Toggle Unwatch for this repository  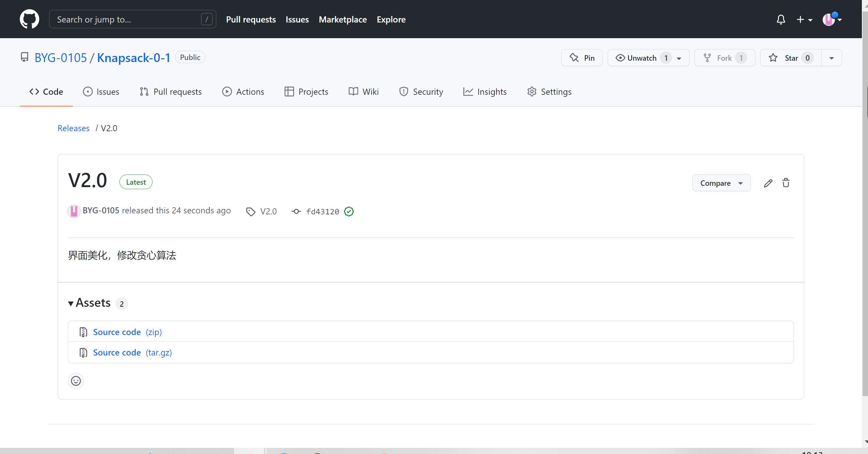642,58
